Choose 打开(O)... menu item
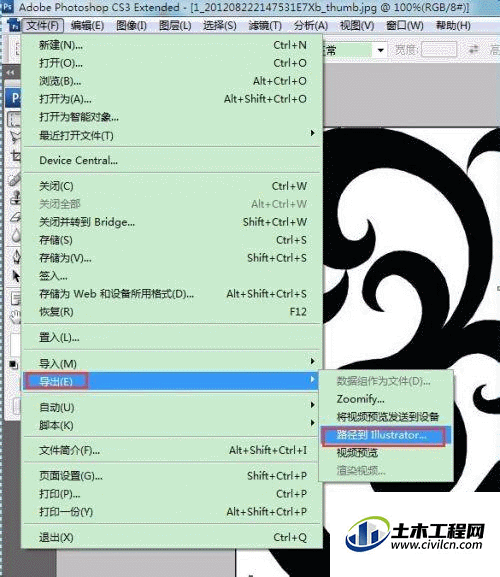The image size is (500, 577). click(172, 63)
